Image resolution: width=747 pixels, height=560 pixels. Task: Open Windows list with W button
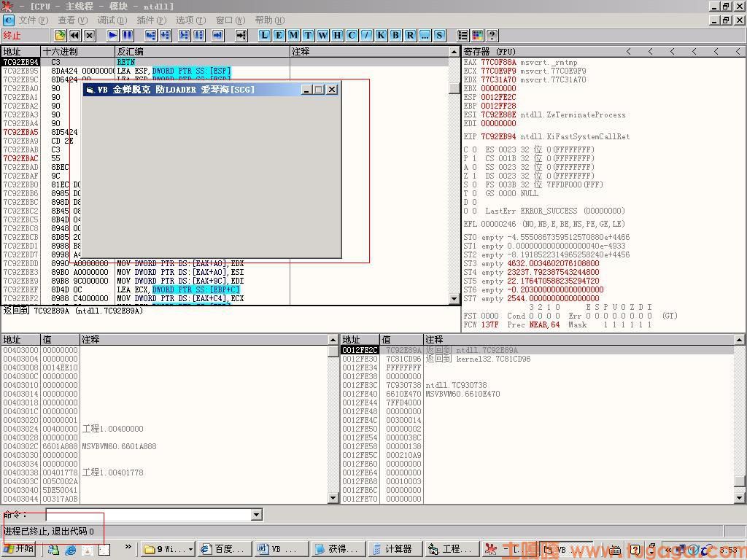323,35
